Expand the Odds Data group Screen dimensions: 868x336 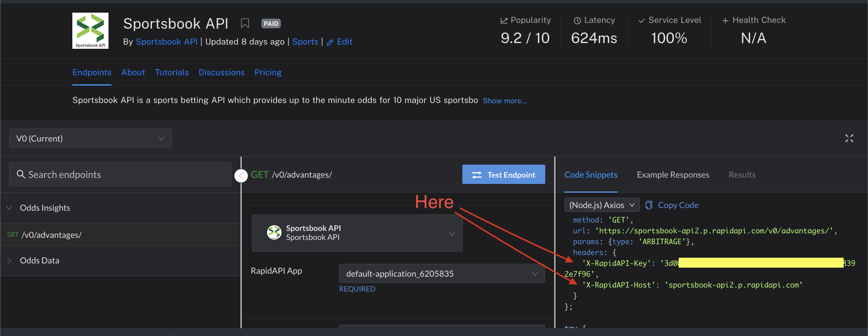pos(9,261)
